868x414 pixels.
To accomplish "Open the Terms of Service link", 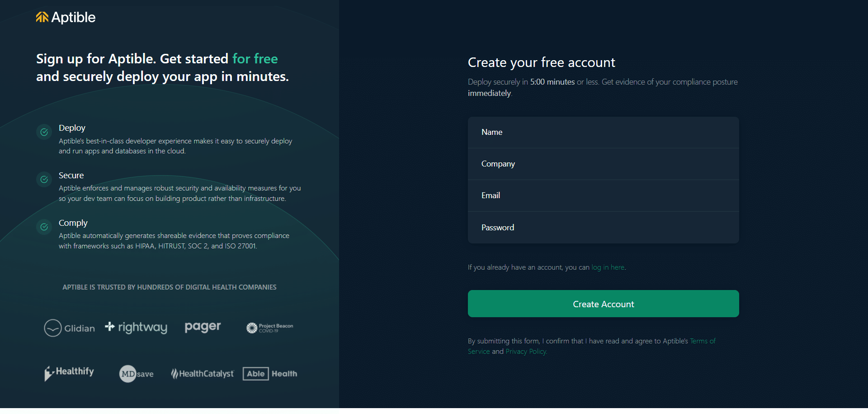I will click(703, 341).
